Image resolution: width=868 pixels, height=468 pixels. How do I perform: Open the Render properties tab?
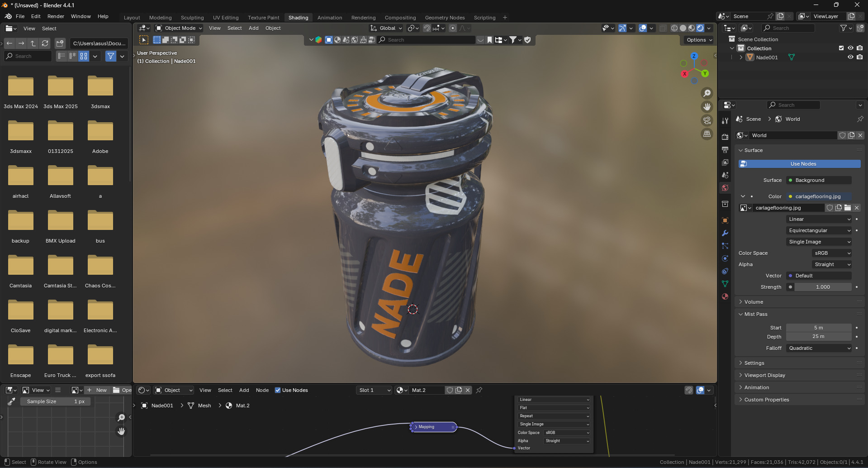725,137
